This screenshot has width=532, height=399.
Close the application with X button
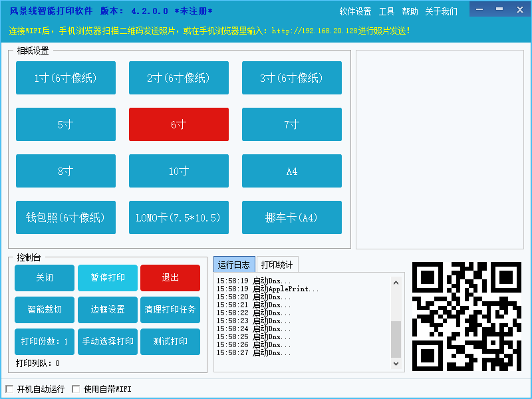[520, 9]
